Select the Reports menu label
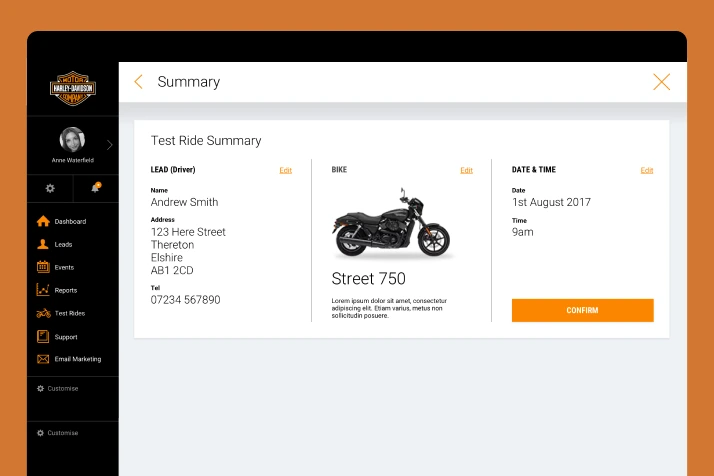 click(x=66, y=290)
